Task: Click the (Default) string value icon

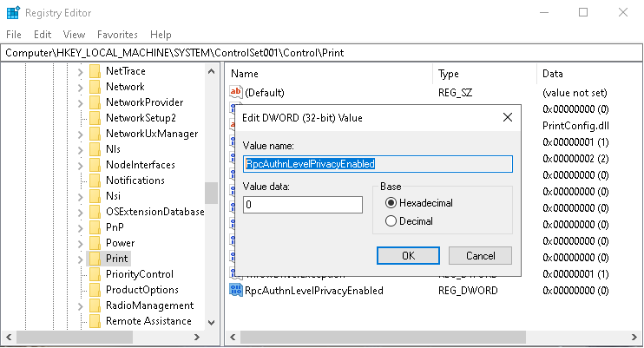Action: click(236, 92)
